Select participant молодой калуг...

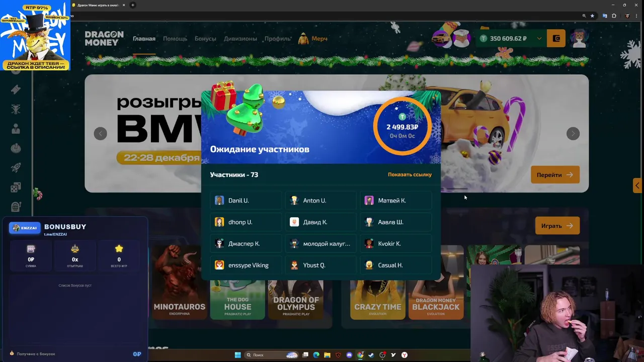click(x=321, y=243)
